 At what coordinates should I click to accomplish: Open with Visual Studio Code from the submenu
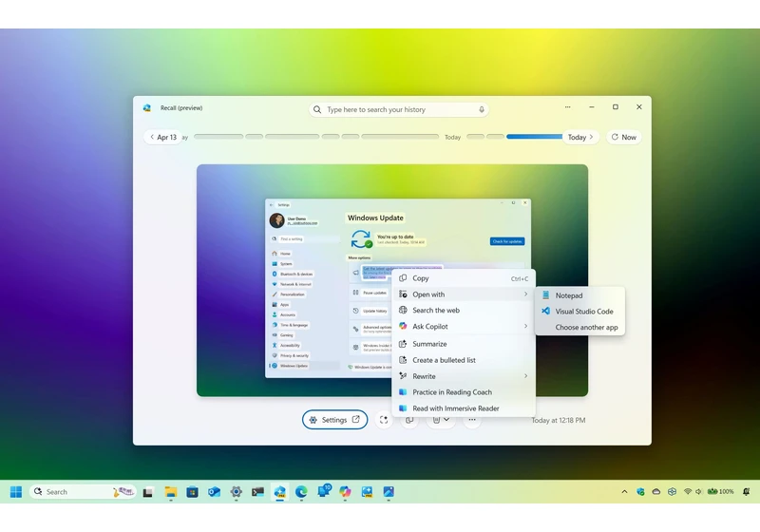[x=579, y=311]
